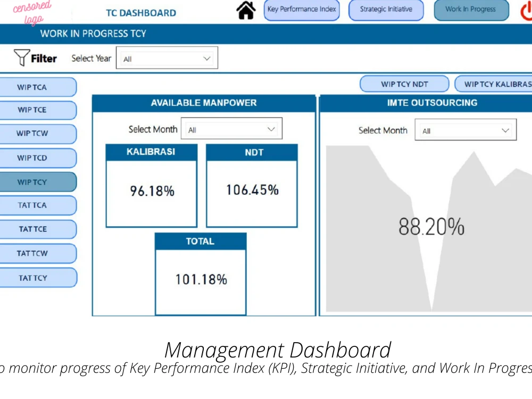Click WIP TCY NDT button

[x=404, y=84]
